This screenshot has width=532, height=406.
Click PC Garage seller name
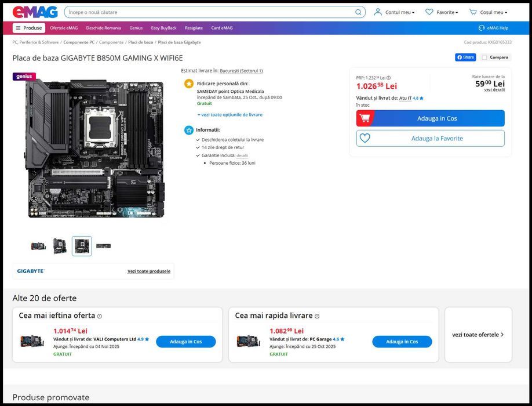pyautogui.click(x=320, y=339)
